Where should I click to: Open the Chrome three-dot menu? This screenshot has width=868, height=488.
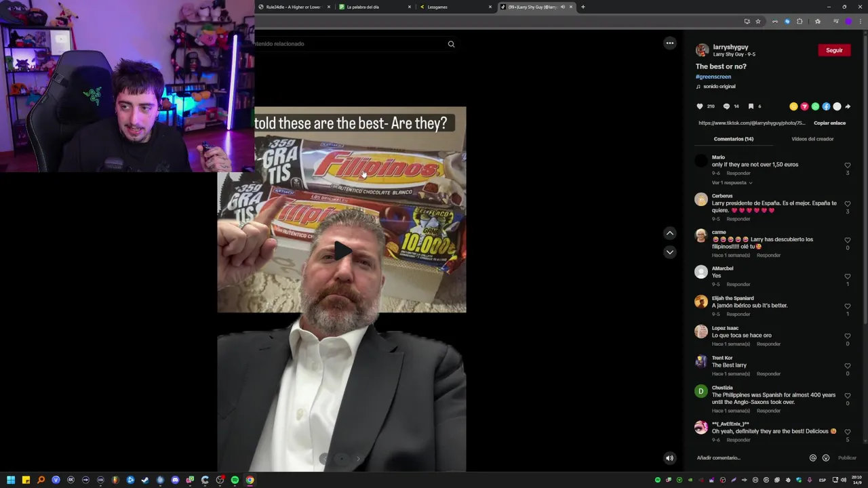(x=860, y=22)
